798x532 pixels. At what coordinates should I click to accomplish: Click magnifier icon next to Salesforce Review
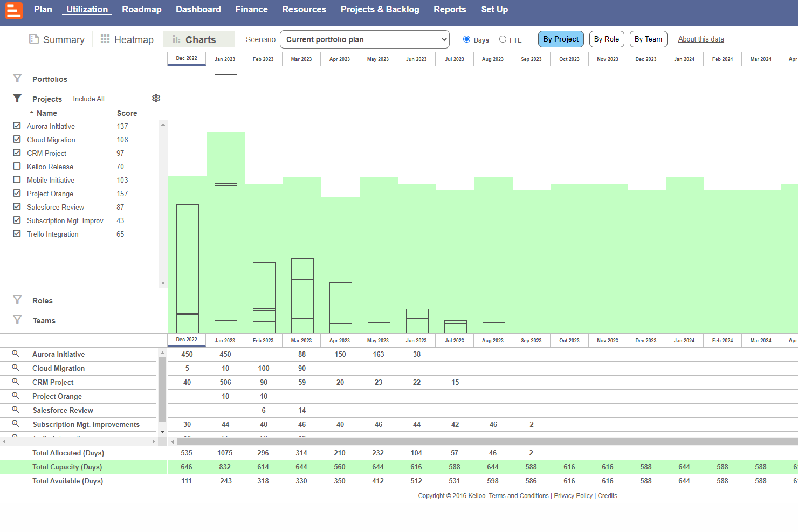point(16,410)
